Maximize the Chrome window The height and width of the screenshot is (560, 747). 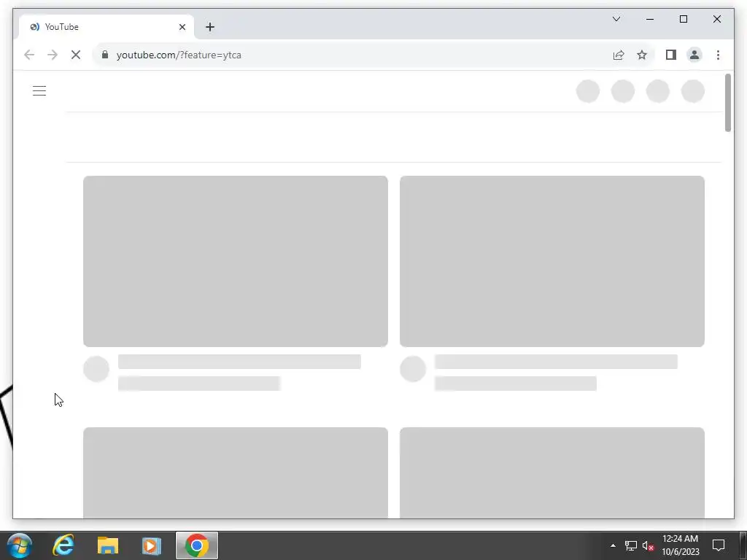tap(683, 19)
